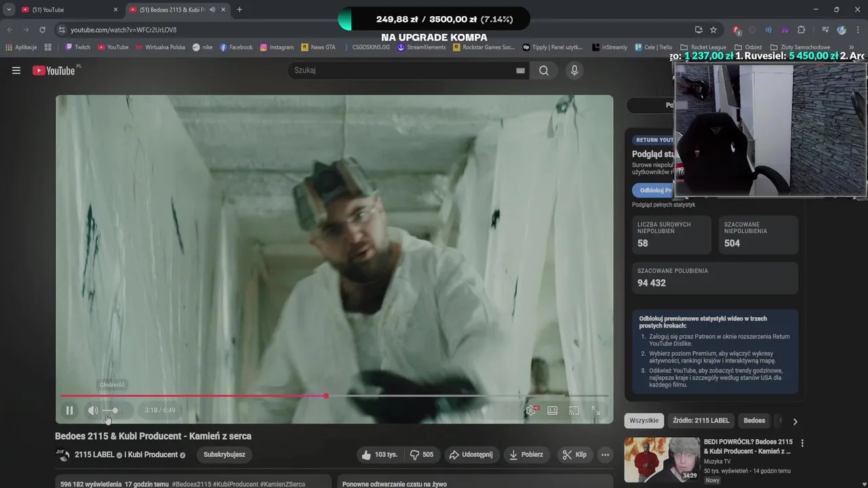Image resolution: width=868 pixels, height=488 pixels.
Task: Open the 2115 LABEL channel link
Action: pos(94,455)
